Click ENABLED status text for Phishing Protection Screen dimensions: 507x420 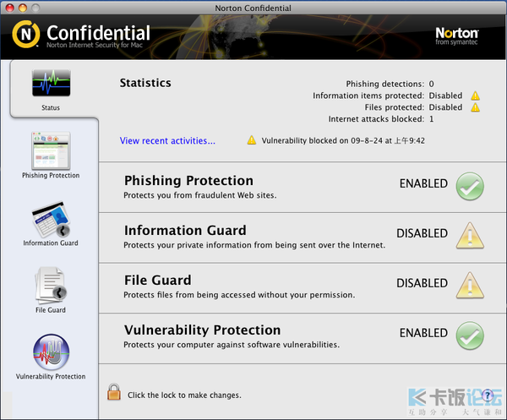(423, 183)
